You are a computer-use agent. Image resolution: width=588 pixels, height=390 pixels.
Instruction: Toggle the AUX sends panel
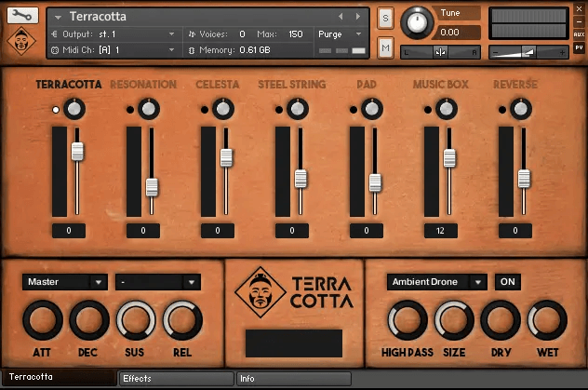click(579, 34)
